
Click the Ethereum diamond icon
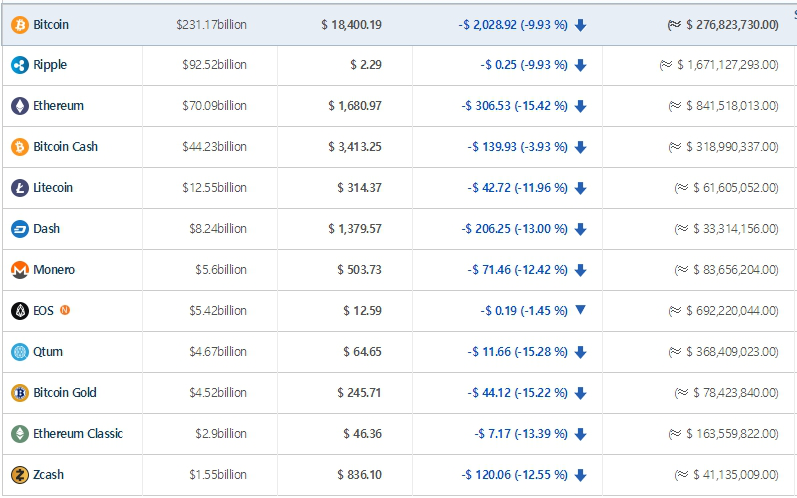pyautogui.click(x=19, y=106)
